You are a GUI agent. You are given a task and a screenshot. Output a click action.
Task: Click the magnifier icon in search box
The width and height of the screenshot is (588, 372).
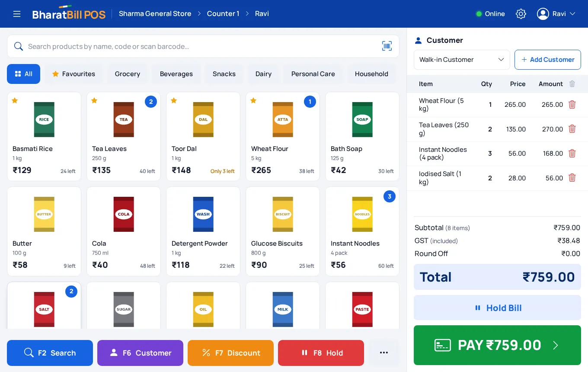pyautogui.click(x=19, y=46)
